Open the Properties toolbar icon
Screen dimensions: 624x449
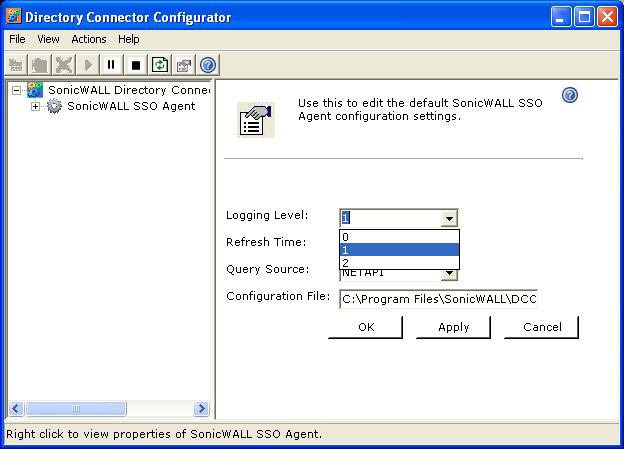tap(184, 65)
